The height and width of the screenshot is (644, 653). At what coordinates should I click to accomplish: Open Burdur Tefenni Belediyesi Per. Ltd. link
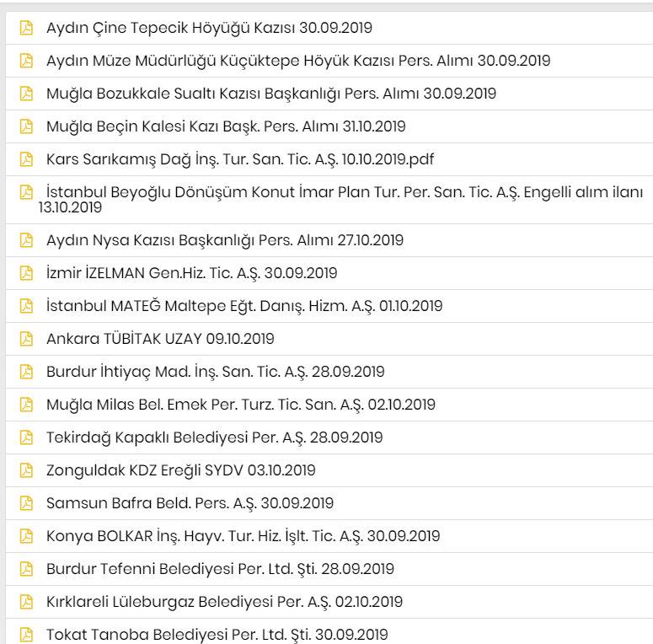click(x=220, y=569)
